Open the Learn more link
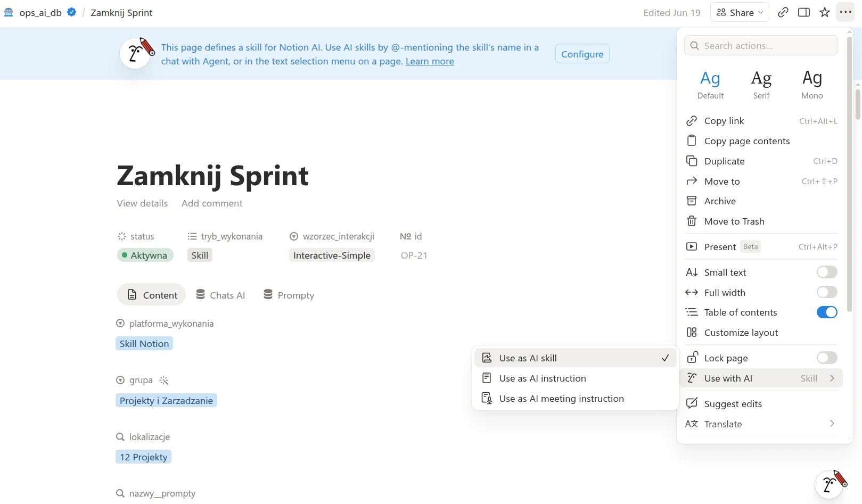 pos(430,61)
